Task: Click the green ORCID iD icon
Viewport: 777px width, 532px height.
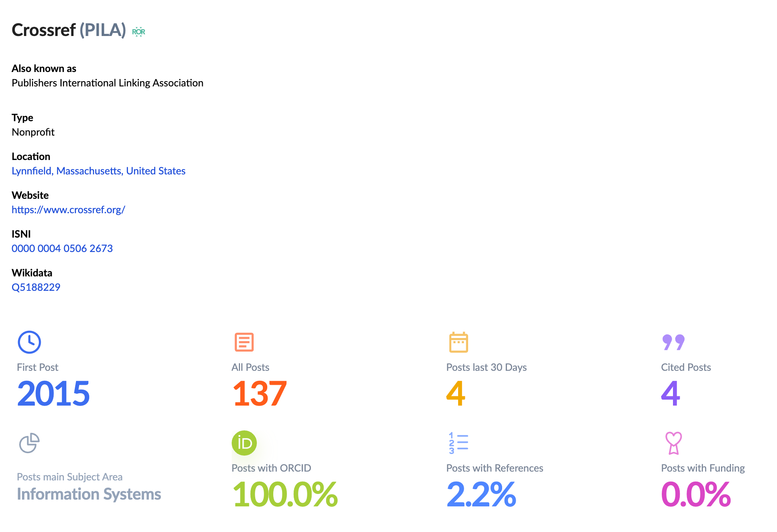Action: pos(244,443)
